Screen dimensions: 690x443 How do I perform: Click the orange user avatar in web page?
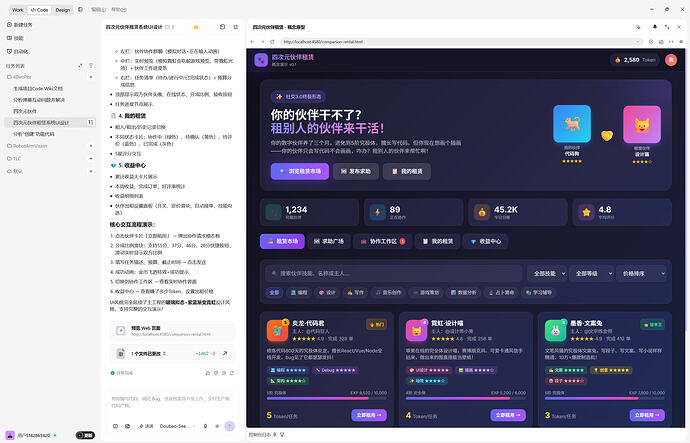point(671,60)
